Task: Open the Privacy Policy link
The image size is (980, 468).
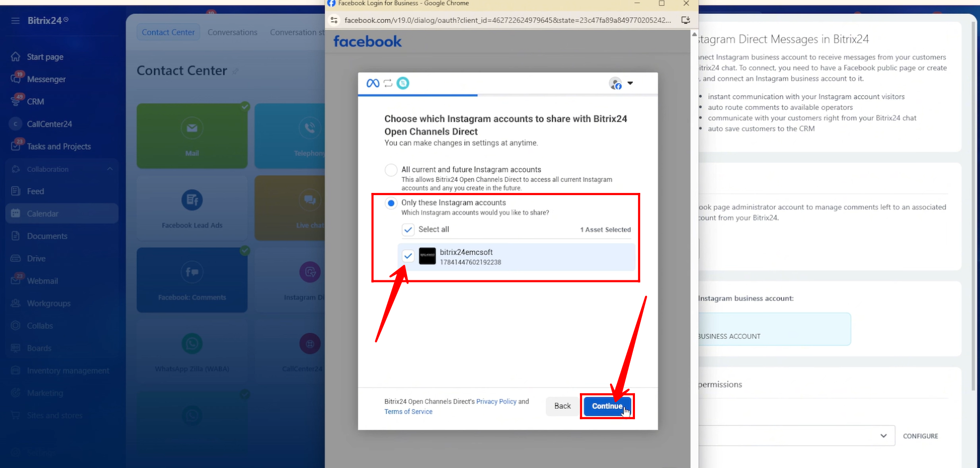Action: 496,402
